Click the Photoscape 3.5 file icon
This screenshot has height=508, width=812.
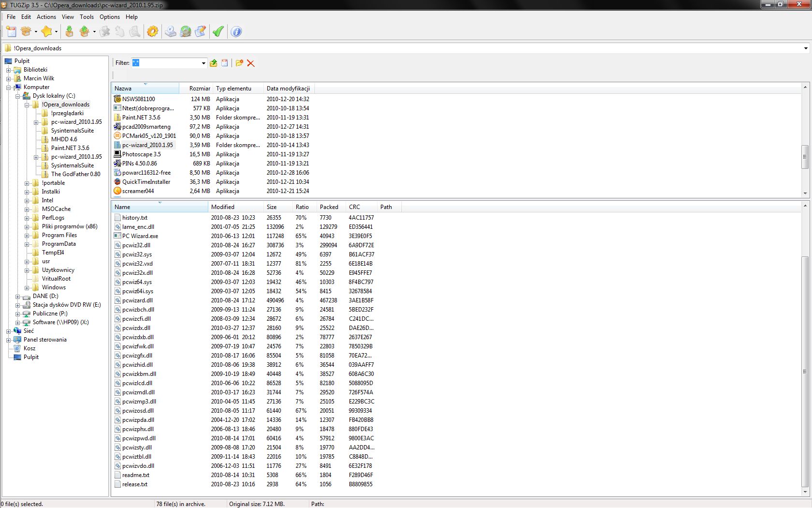pos(117,154)
